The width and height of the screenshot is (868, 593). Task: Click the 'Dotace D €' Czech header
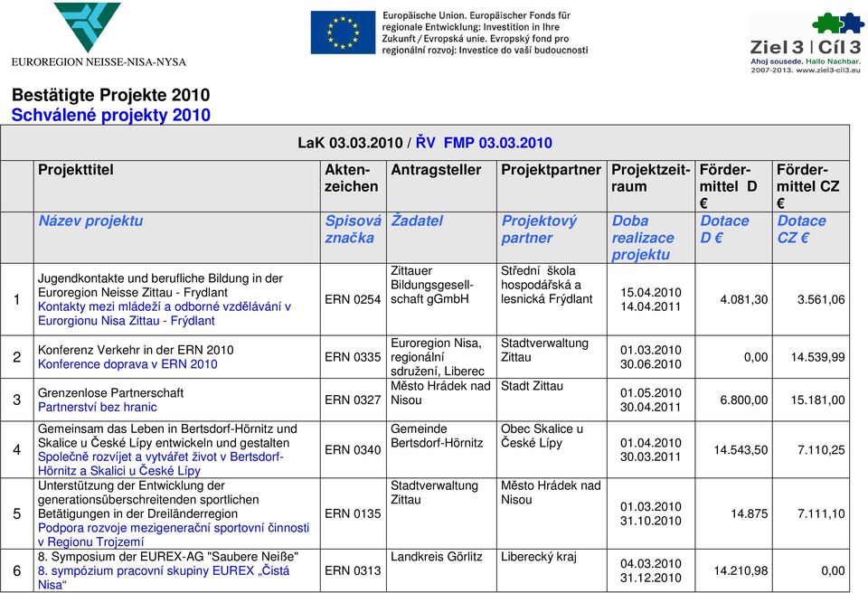tap(724, 230)
